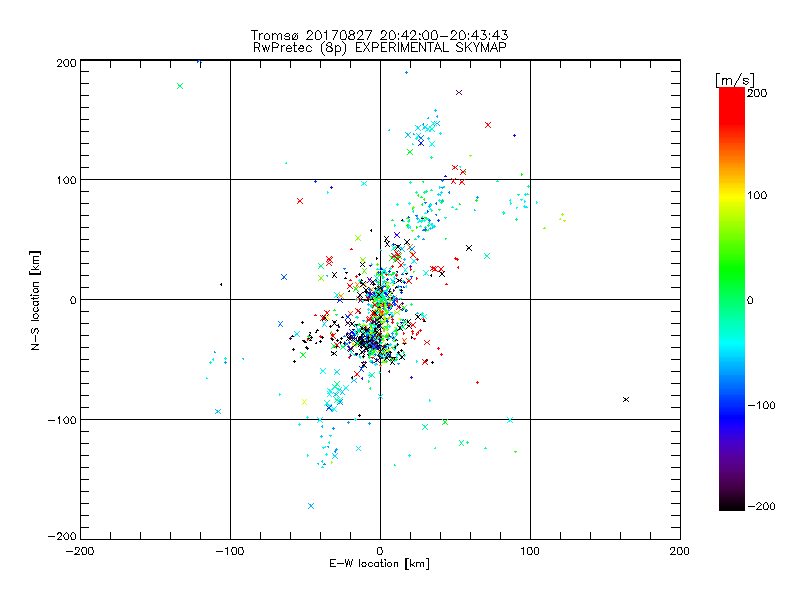The height and width of the screenshot is (600, 800).
Task: Click the purple X marker near the top center-right
Action: 459,92
